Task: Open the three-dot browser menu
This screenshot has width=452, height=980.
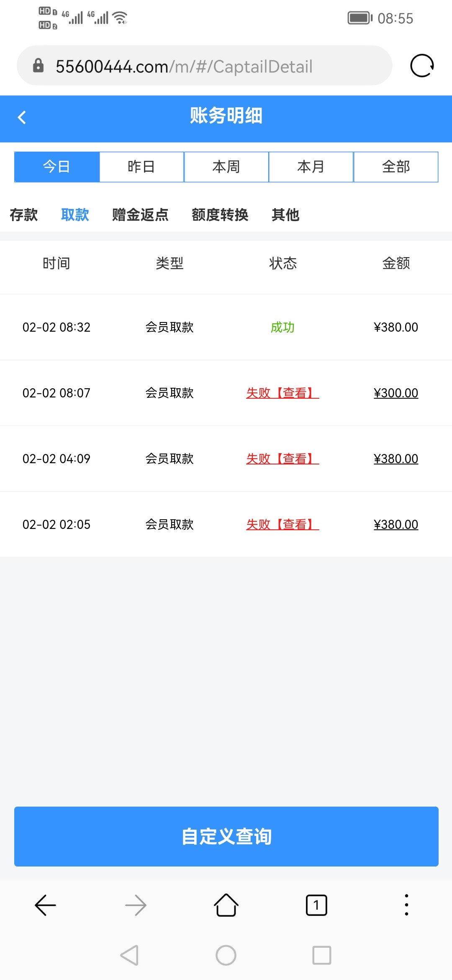Action: click(x=406, y=905)
